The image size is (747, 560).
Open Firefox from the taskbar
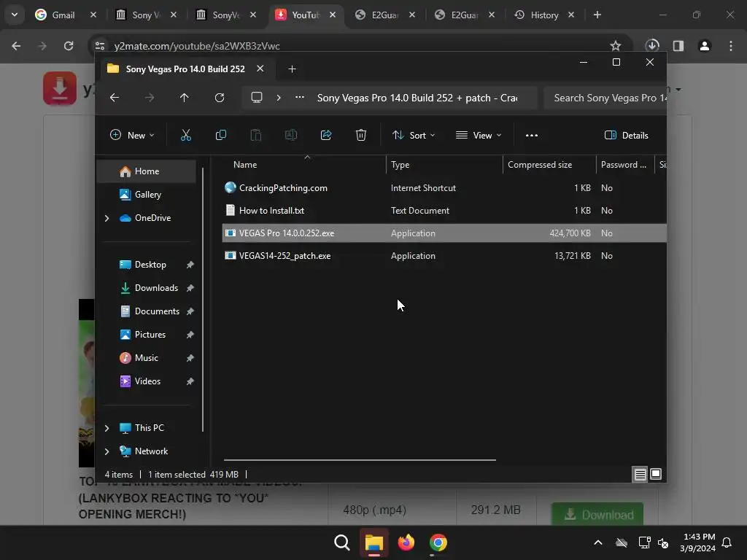[x=406, y=542]
